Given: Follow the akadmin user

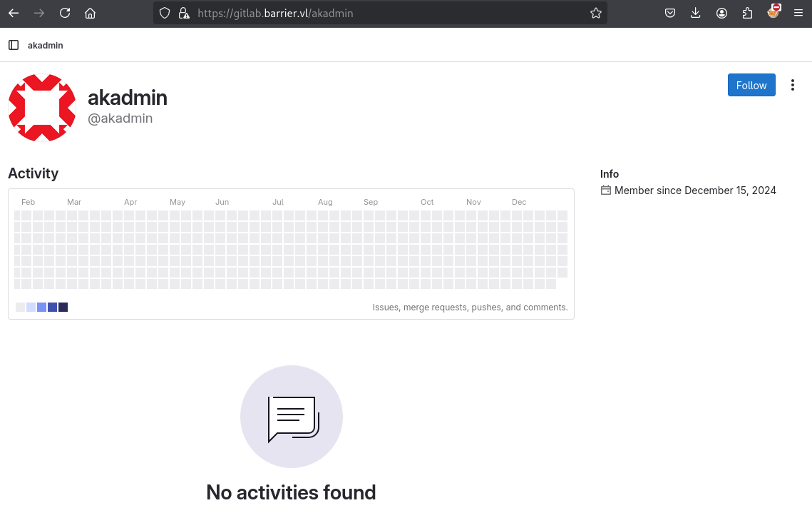Looking at the screenshot, I should tap(751, 85).
